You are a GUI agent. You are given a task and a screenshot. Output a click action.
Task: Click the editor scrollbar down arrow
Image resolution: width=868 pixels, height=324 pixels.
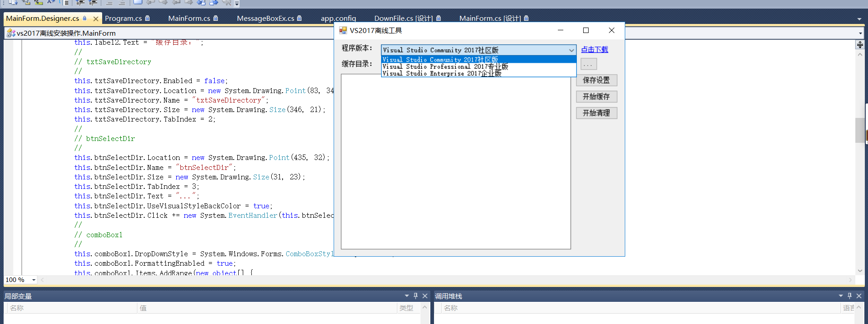coord(860,271)
